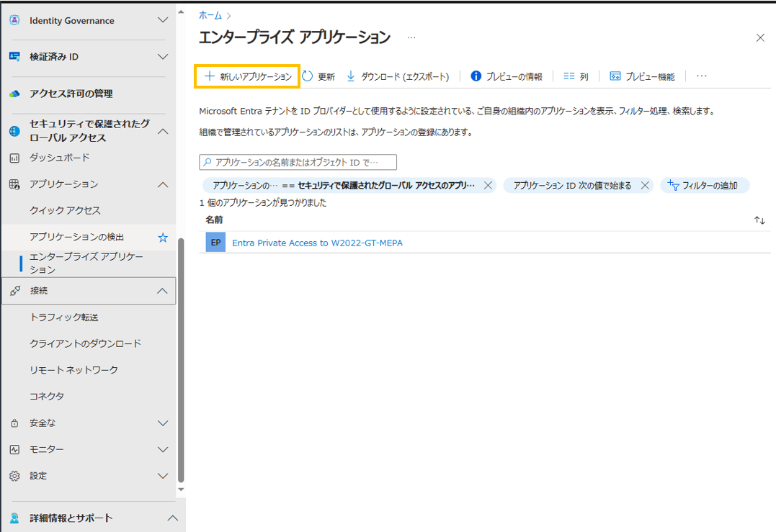The width and height of the screenshot is (776, 532).
Task: Click the アクセス許可の管理 cloud icon
Action: 15,94
